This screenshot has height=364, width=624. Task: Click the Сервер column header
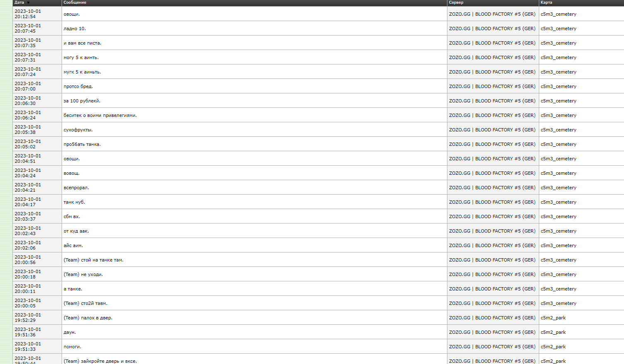(456, 2)
